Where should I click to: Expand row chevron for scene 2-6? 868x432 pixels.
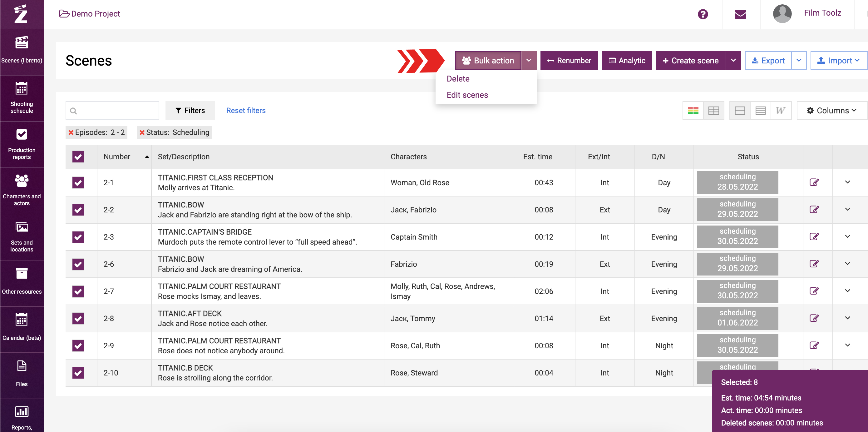[x=847, y=264]
